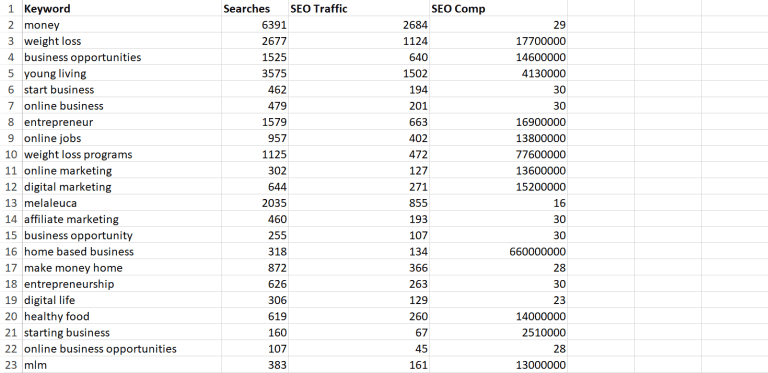The height and width of the screenshot is (373, 768).
Task: Click row header number 20
Action: 11,315
